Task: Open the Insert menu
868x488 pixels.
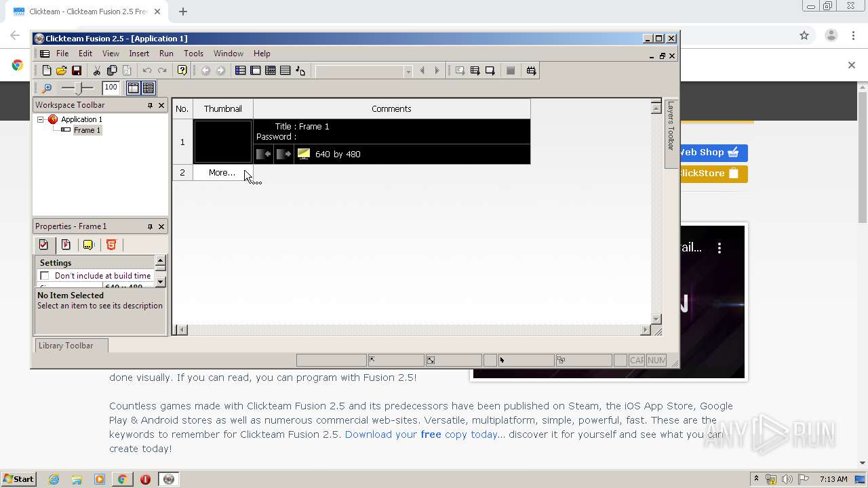Action: point(139,54)
